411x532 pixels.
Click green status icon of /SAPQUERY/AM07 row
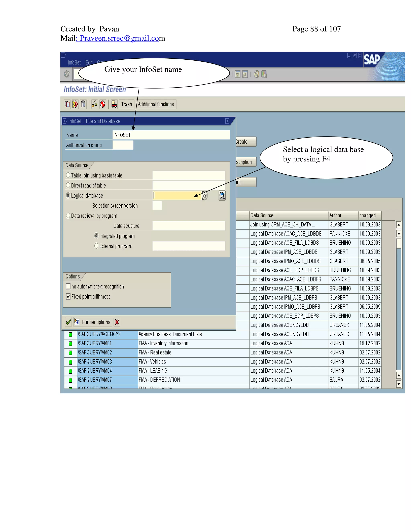pyautogui.click(x=70, y=380)
